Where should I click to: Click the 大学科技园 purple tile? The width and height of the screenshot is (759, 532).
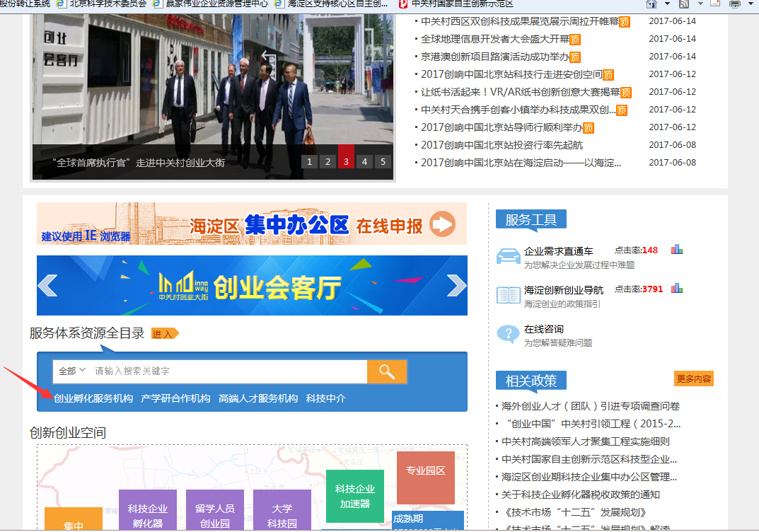point(282,510)
